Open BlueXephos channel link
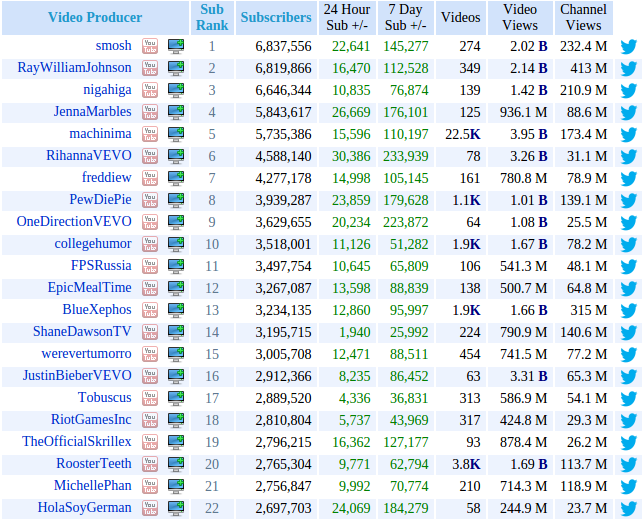The image size is (642, 519). pos(97,310)
